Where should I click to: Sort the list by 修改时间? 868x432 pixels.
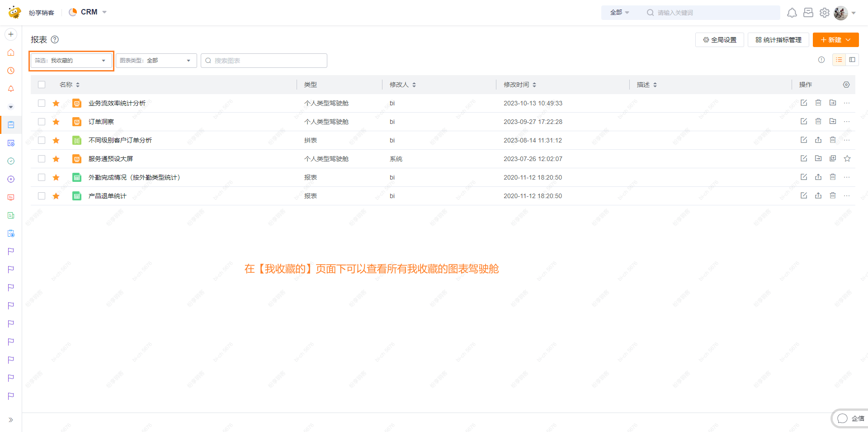click(x=534, y=85)
